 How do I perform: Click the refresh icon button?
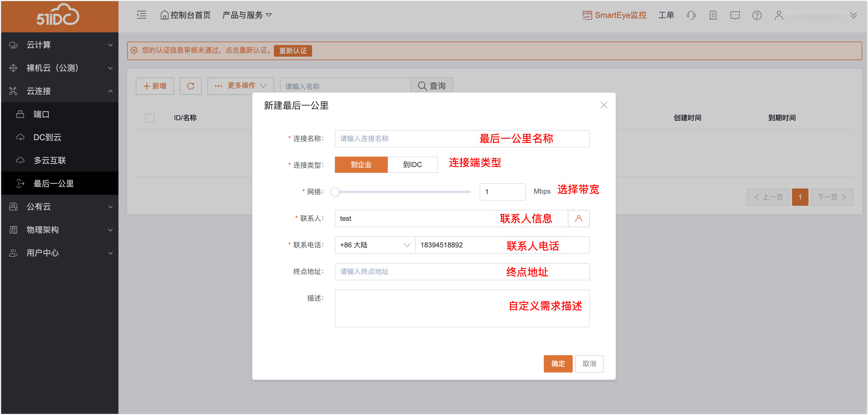coord(190,86)
